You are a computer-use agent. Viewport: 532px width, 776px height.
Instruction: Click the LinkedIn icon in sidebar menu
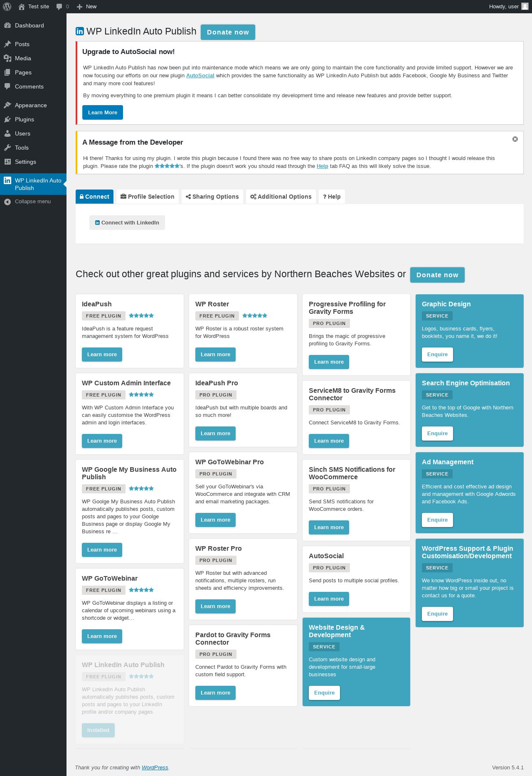[x=7, y=180]
